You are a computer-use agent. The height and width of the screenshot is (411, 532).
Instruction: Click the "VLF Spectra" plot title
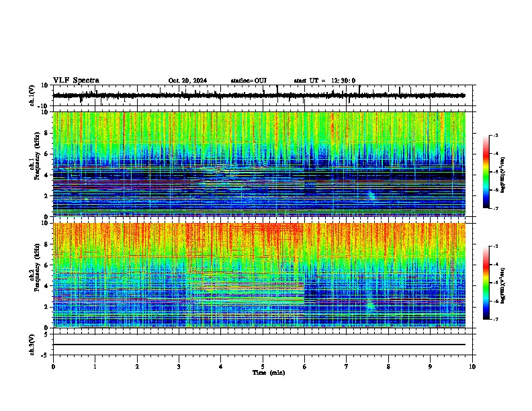77,80
